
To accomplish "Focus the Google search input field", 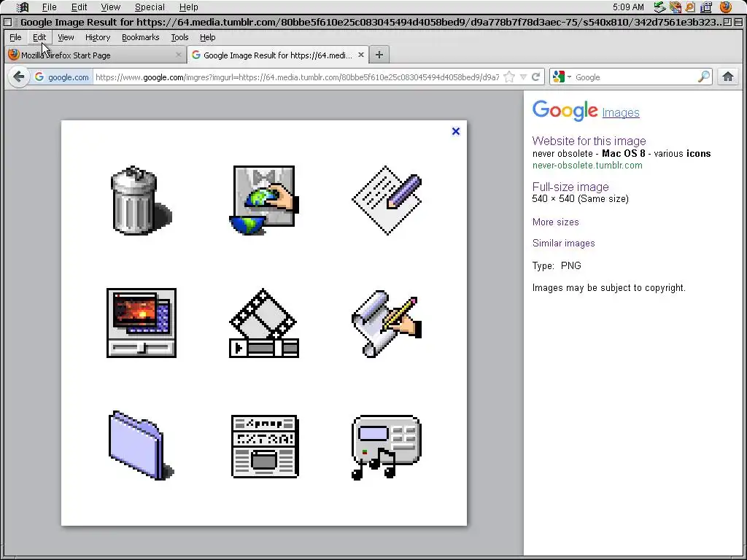I will click(635, 77).
